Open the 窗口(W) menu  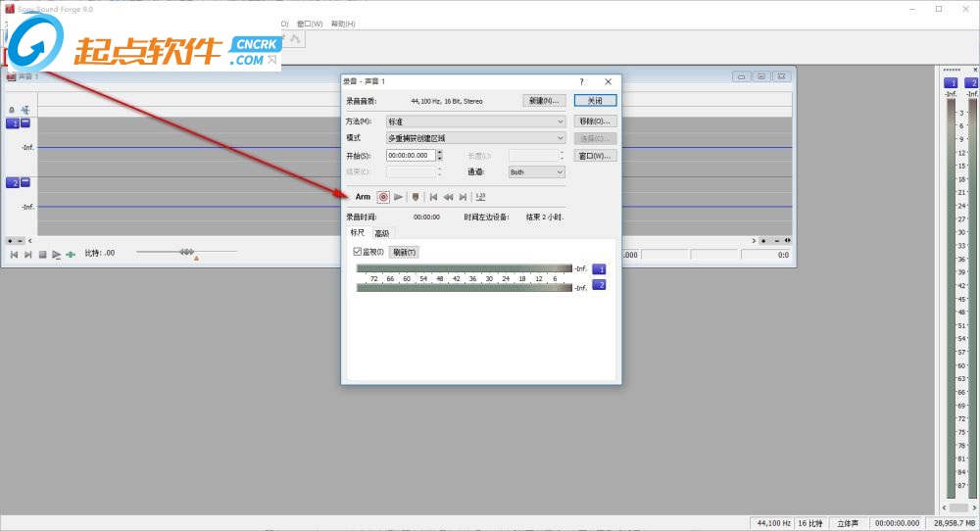tap(310, 24)
